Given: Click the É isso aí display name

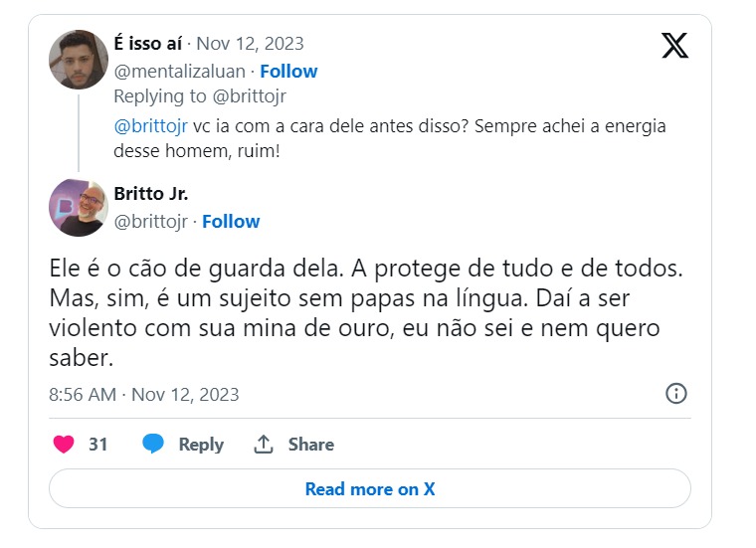Looking at the screenshot, I should click(149, 44).
